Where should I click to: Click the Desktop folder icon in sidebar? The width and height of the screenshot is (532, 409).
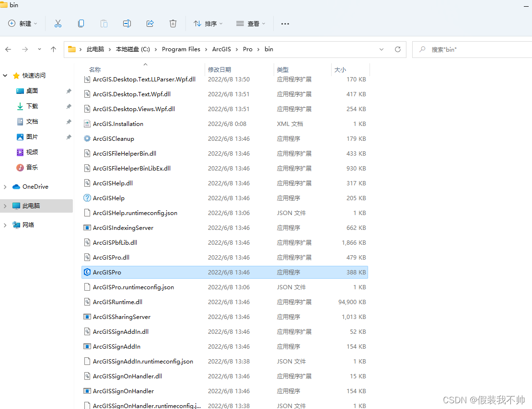tap(20, 91)
